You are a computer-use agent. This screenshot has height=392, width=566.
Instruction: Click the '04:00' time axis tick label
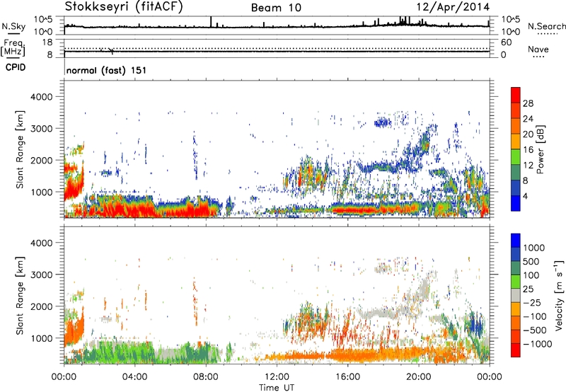pyautogui.click(x=134, y=377)
